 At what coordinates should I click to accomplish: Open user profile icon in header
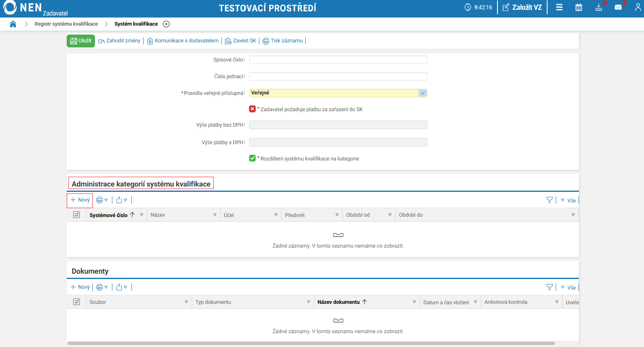click(638, 7)
